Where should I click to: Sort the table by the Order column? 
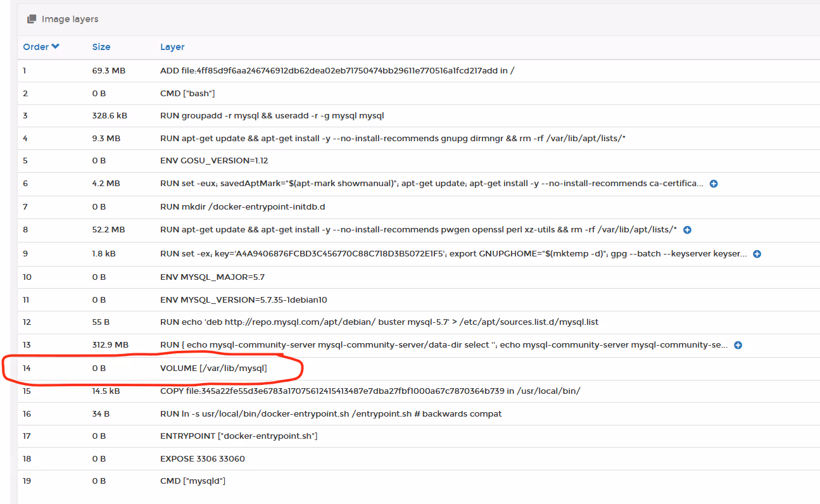(x=41, y=47)
